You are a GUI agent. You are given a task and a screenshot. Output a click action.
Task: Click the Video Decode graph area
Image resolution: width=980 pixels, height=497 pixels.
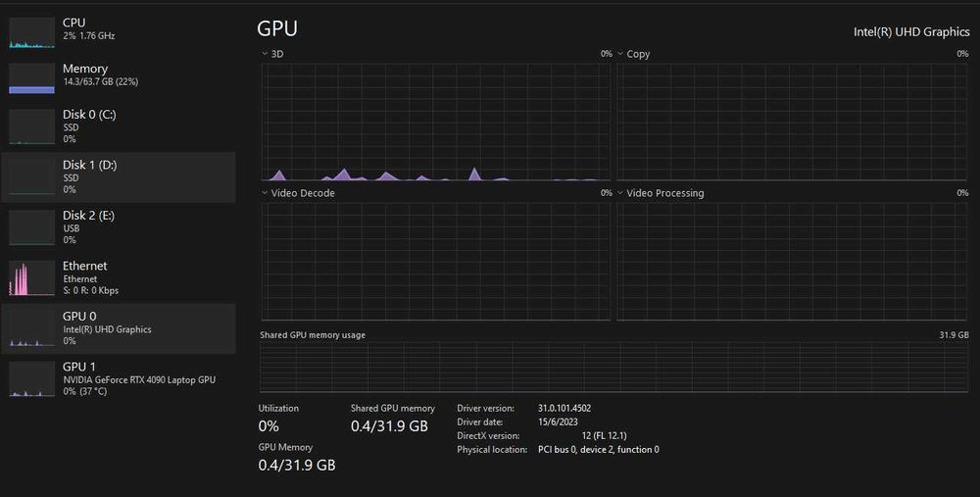[x=435, y=261]
